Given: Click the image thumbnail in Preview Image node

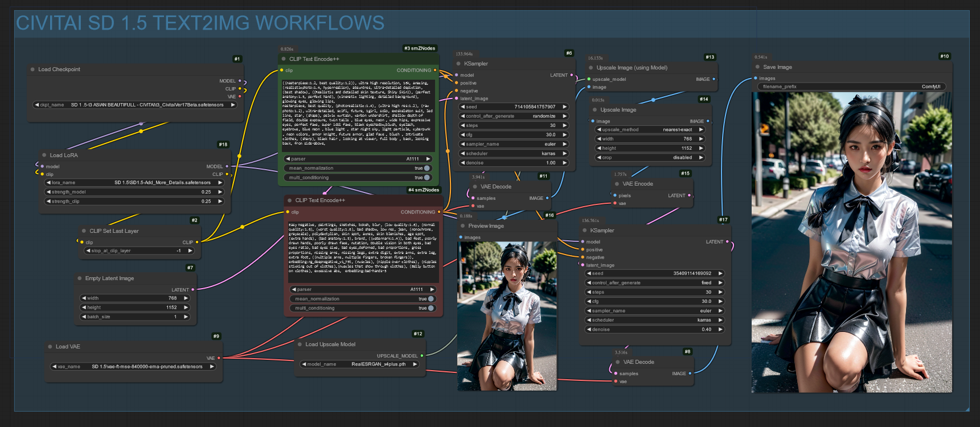Looking at the screenshot, I should (507, 316).
